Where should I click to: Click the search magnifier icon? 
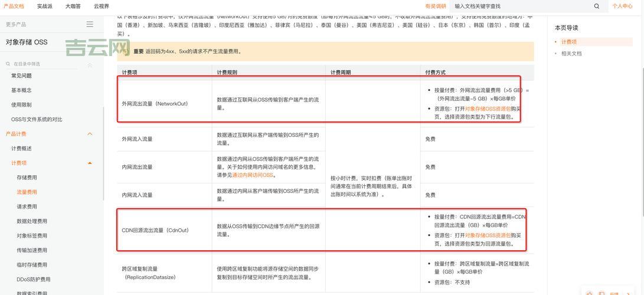pos(596,6)
